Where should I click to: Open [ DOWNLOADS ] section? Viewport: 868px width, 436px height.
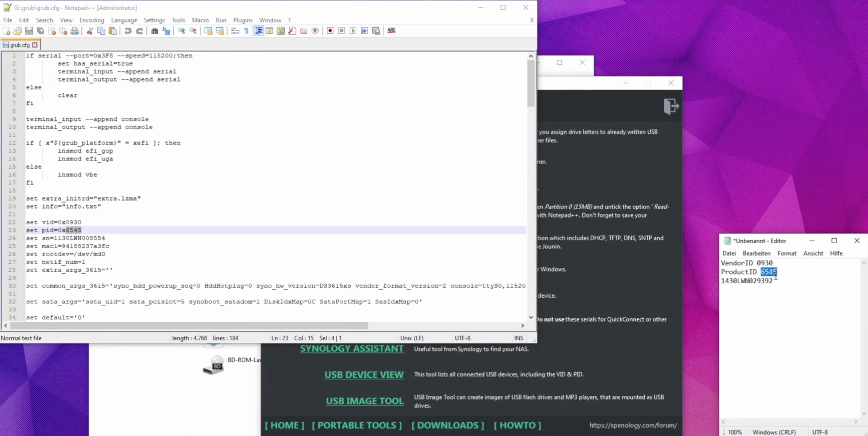448,425
